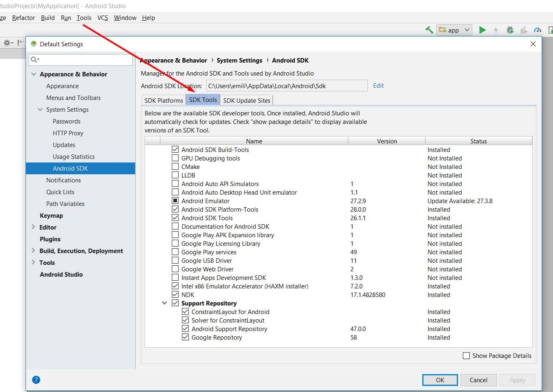Open the app run configuration dropdown
The image size is (553, 392).
(x=454, y=30)
